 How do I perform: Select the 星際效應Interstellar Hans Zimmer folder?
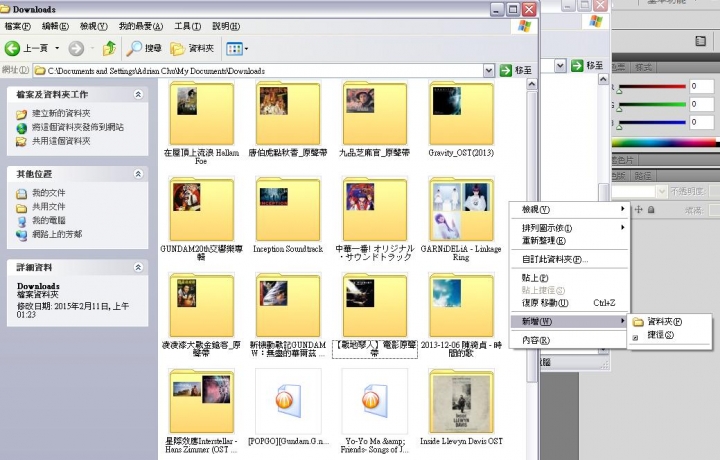click(x=201, y=401)
